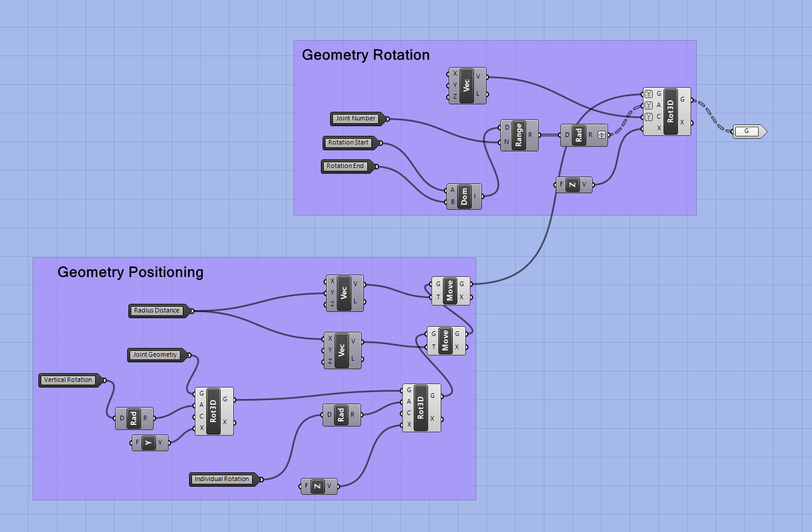Click the A input of Dom component
This screenshot has width=812, height=532.
(x=452, y=190)
